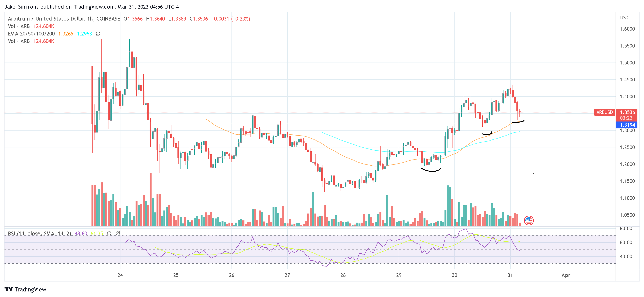This screenshot has width=644, height=297.
Task: Click the 1.2500 price axis label
Action: 627,147
